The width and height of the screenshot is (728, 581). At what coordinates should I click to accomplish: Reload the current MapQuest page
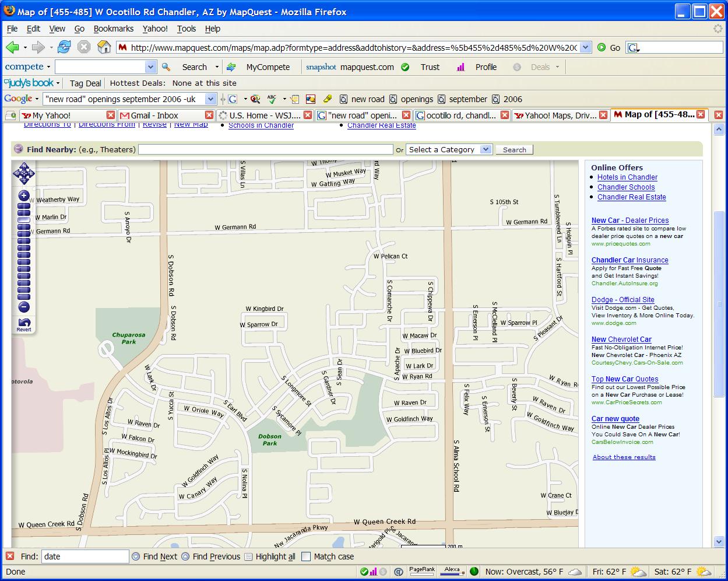pyautogui.click(x=64, y=47)
